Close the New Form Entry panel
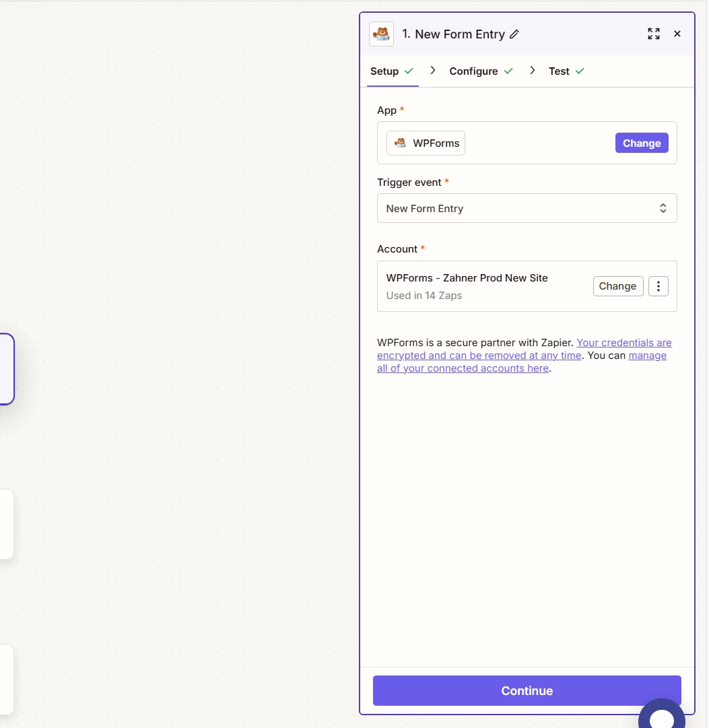 pyautogui.click(x=677, y=34)
